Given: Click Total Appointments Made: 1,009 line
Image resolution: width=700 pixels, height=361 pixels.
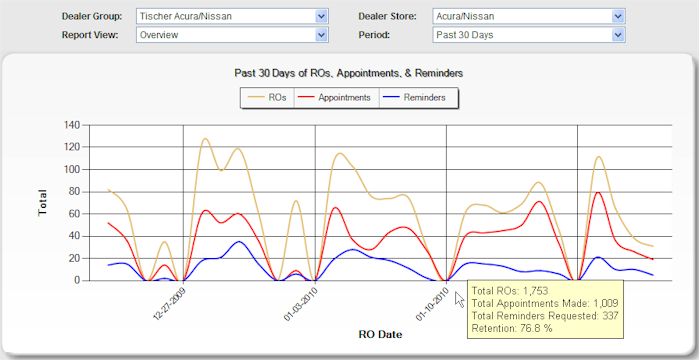Looking at the screenshot, I should (x=545, y=303).
